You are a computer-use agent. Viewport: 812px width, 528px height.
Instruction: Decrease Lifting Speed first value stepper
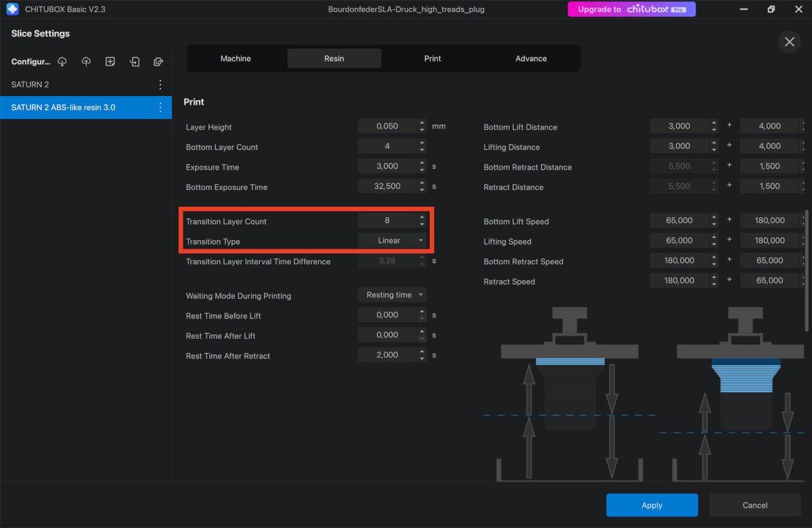[x=714, y=244]
